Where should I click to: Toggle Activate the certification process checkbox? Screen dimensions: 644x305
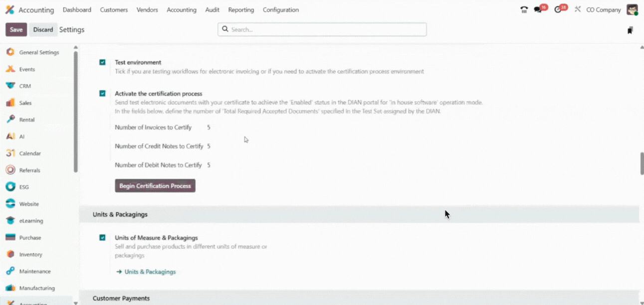coord(102,93)
